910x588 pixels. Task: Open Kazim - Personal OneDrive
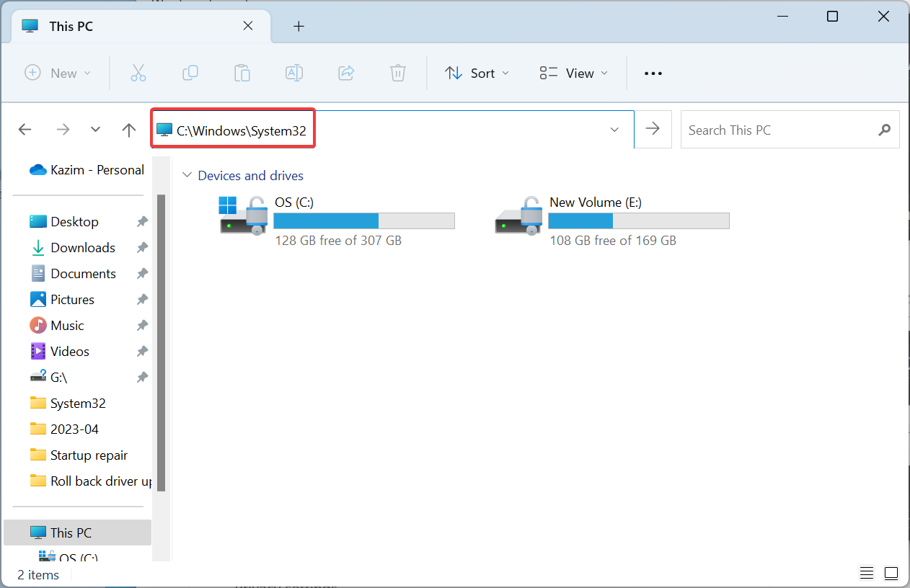(x=87, y=170)
